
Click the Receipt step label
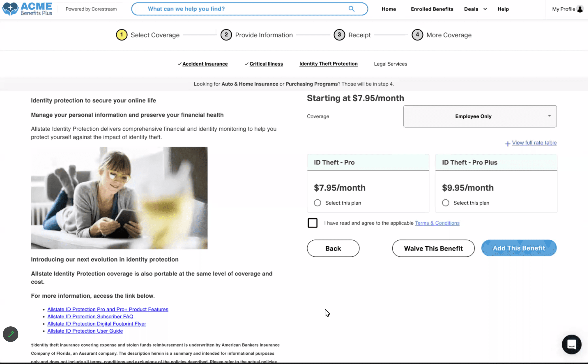tap(360, 35)
